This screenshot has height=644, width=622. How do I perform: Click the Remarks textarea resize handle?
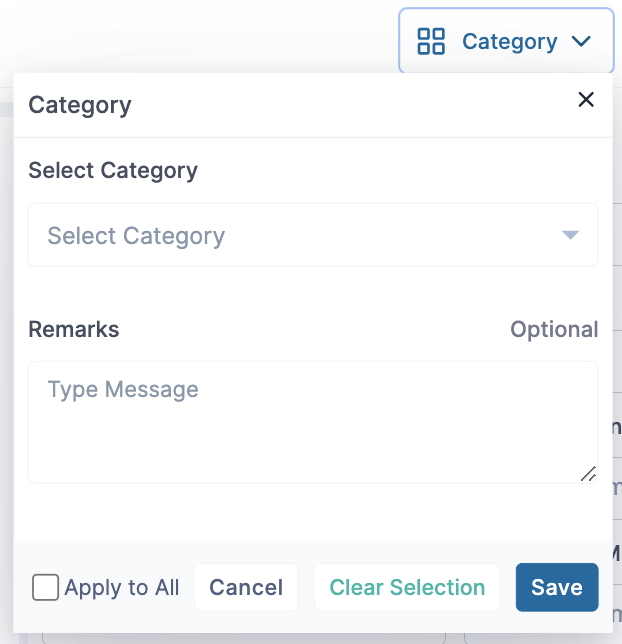[x=588, y=473]
